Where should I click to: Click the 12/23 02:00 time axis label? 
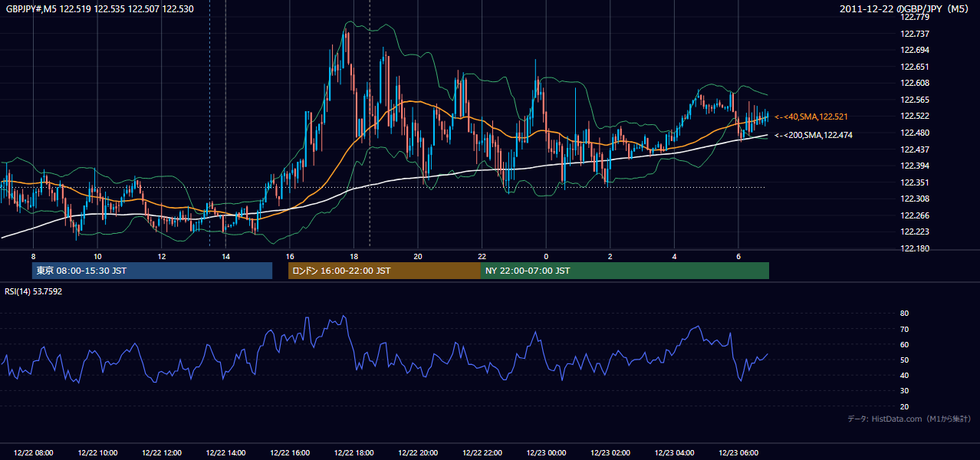click(610, 453)
